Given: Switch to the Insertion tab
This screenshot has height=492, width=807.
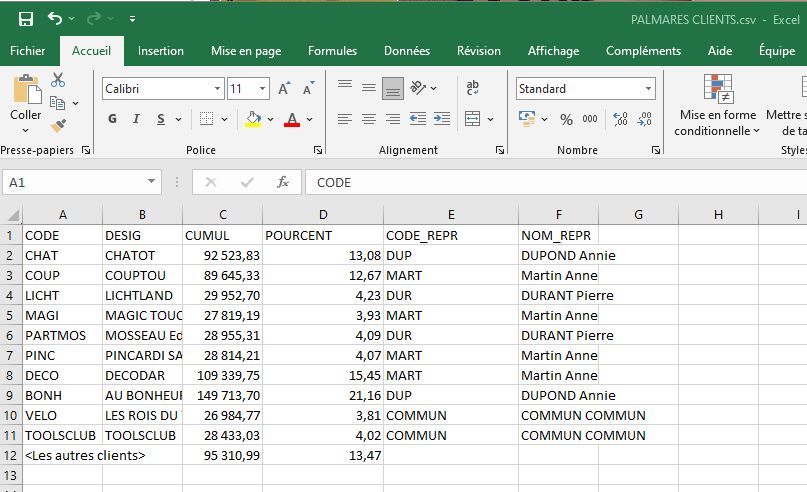Looking at the screenshot, I should click(161, 51).
